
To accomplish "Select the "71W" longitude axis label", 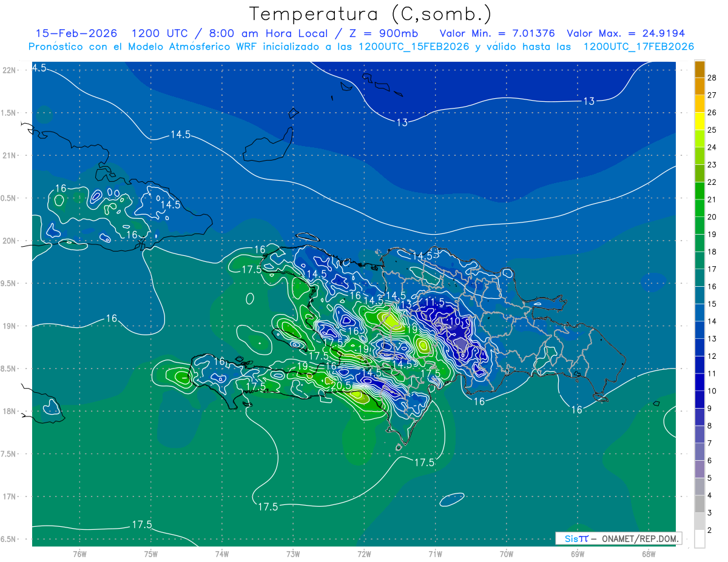I will 435,554.
